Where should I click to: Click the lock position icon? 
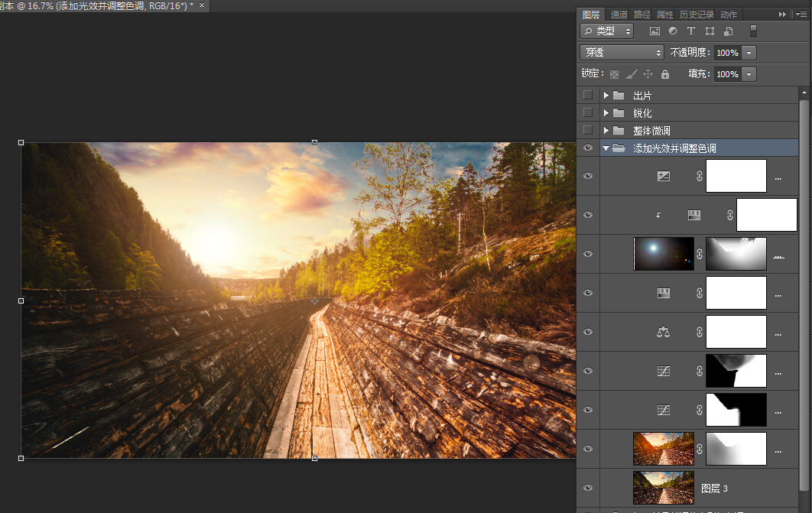pos(648,74)
